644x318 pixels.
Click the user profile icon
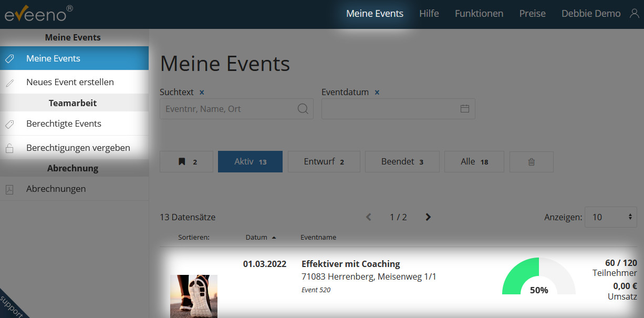coord(634,14)
